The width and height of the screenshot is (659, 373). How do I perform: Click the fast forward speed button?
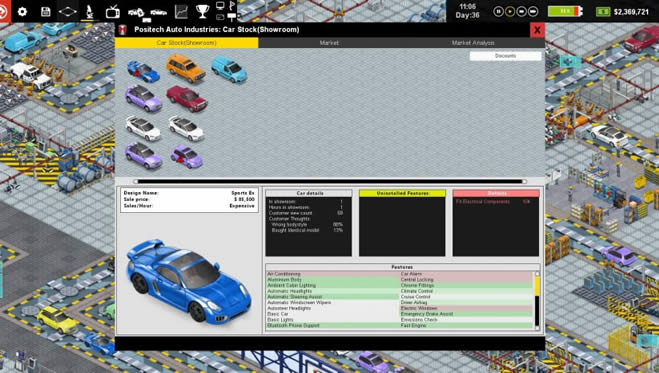(x=522, y=11)
